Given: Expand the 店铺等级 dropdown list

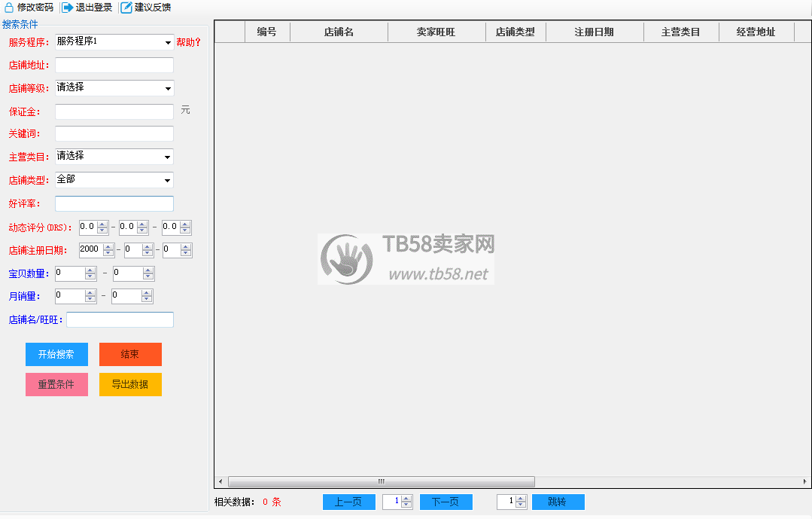Looking at the screenshot, I should click(x=167, y=89).
